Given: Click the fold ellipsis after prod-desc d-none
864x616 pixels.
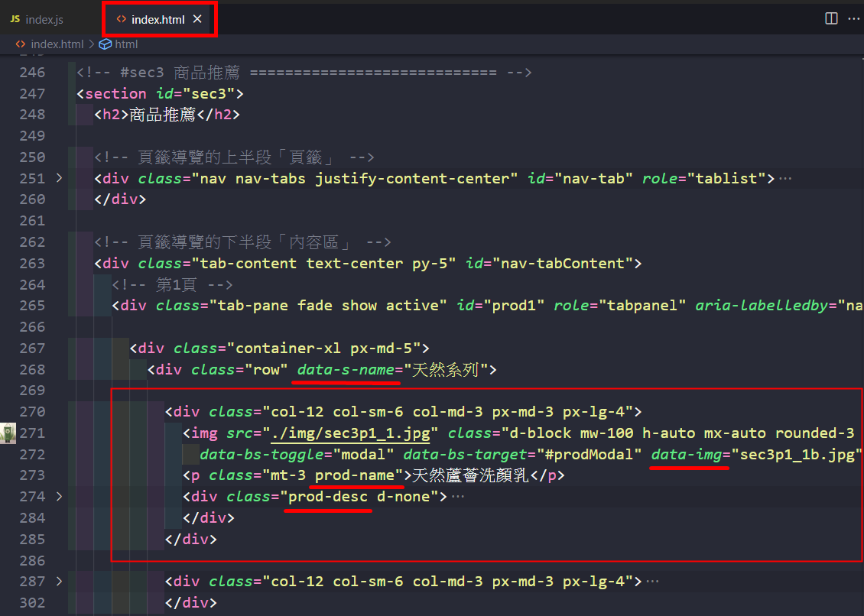Looking at the screenshot, I should [457, 497].
